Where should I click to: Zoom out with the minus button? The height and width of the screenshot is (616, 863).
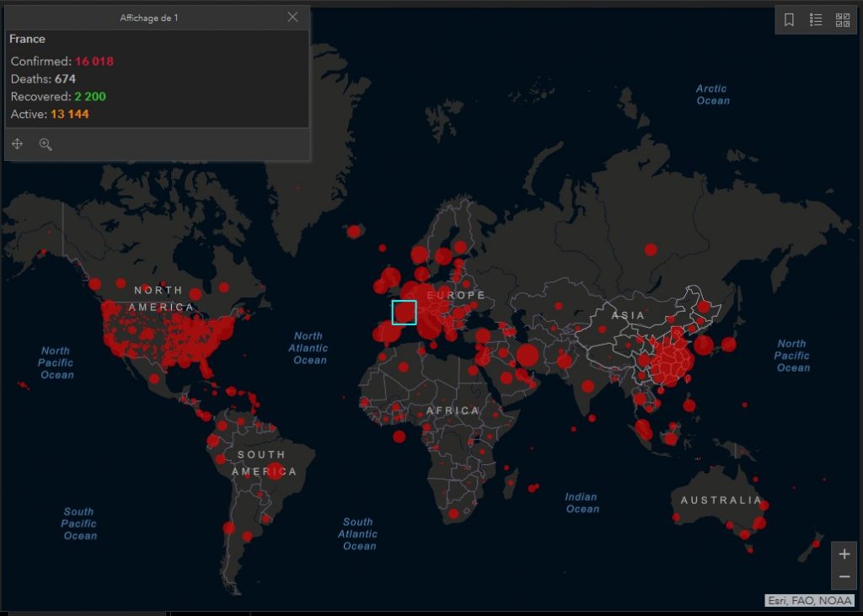click(x=844, y=577)
